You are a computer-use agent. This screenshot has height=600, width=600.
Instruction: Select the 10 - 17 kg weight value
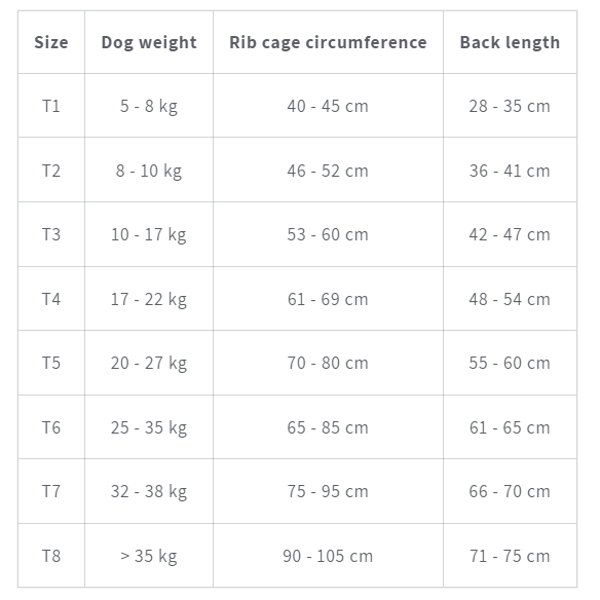tap(149, 234)
